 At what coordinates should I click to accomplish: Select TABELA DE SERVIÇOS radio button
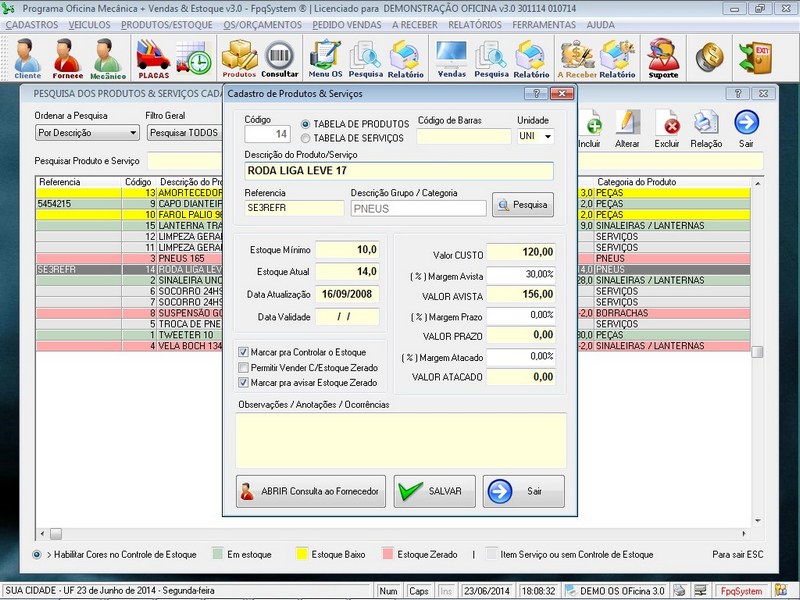[x=306, y=138]
